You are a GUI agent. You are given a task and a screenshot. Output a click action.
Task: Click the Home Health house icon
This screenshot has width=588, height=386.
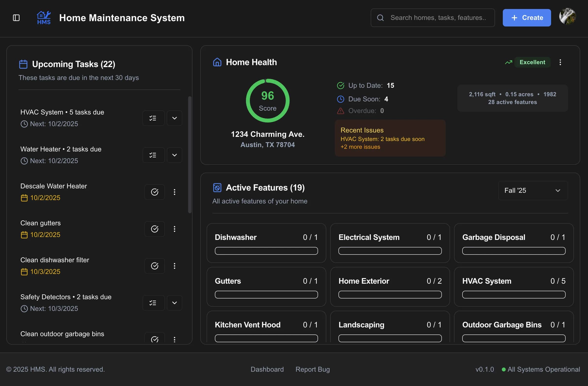(217, 62)
